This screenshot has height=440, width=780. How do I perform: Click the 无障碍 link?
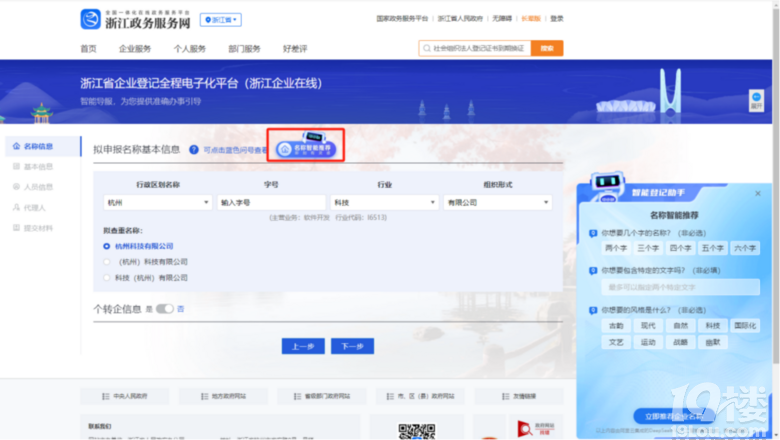tap(502, 18)
